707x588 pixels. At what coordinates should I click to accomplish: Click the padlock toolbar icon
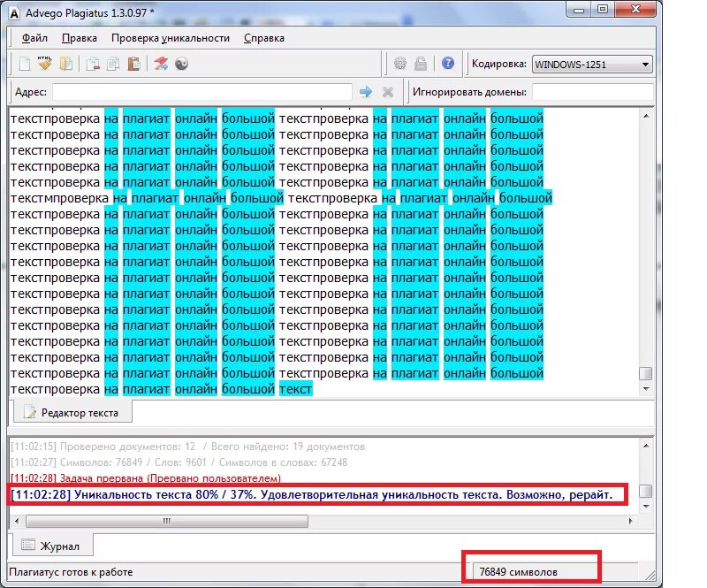coord(421,64)
